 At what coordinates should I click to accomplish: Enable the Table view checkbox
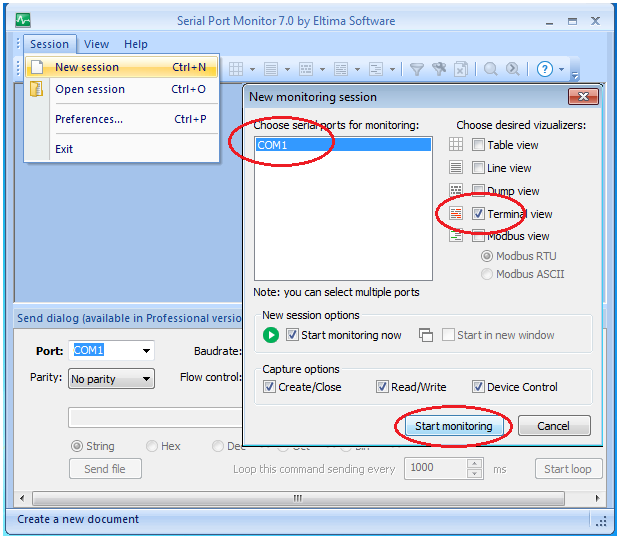point(478,145)
